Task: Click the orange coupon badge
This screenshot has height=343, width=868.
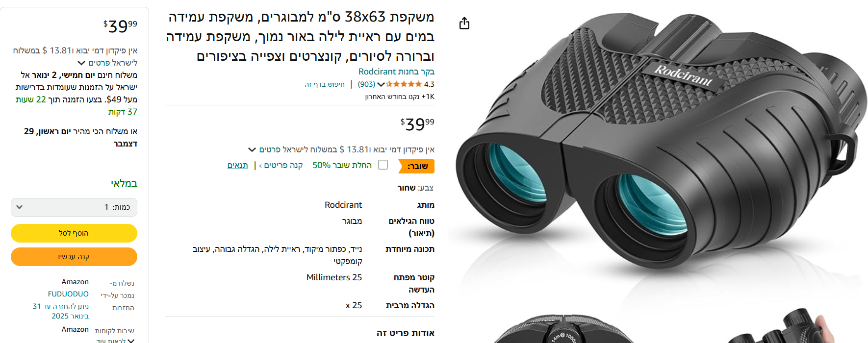Action: click(416, 166)
